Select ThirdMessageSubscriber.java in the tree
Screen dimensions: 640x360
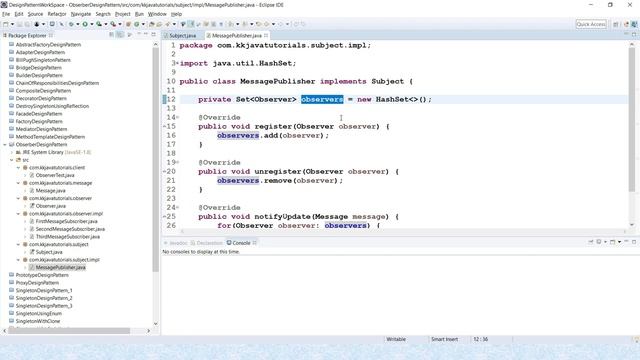[x=67, y=237]
